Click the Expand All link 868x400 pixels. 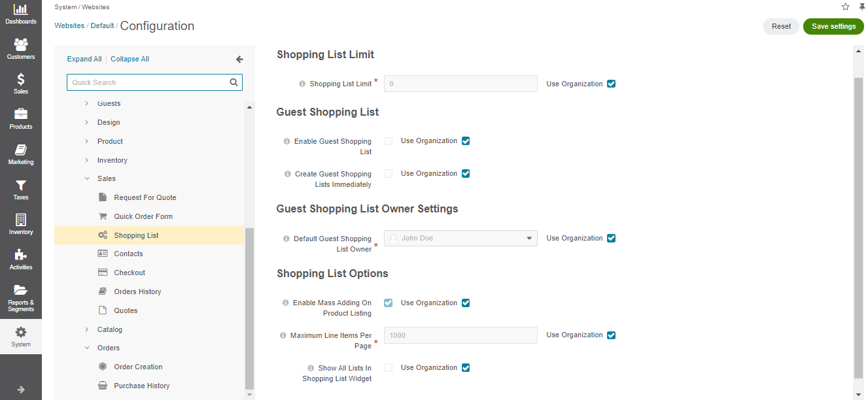tap(84, 59)
